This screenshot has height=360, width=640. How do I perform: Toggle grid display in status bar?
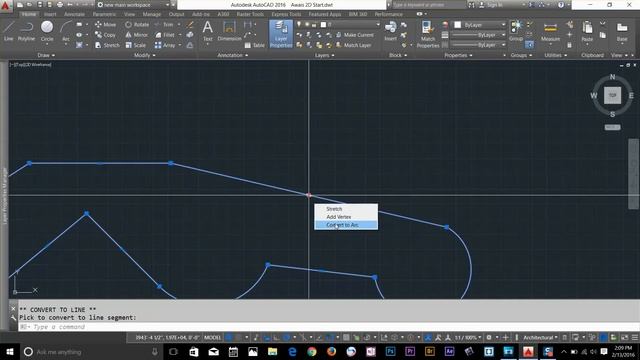coord(229,338)
